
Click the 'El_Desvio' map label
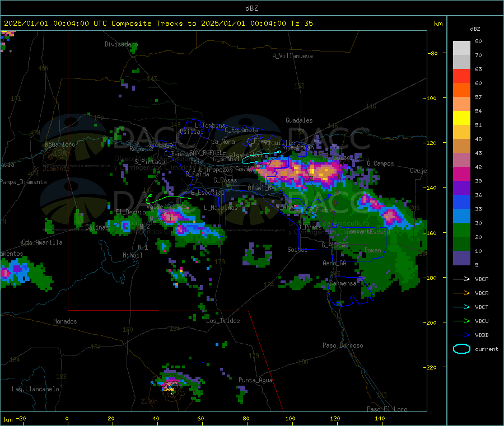130,212
